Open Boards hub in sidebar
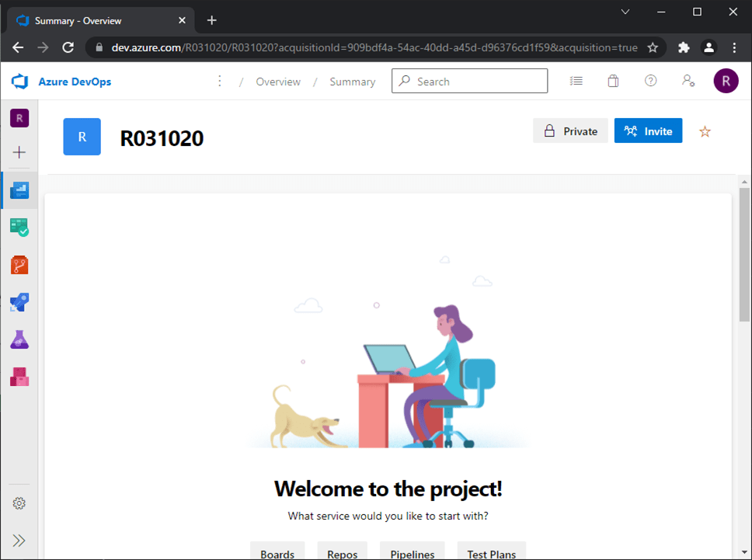This screenshot has height=560, width=752. coord(19,227)
